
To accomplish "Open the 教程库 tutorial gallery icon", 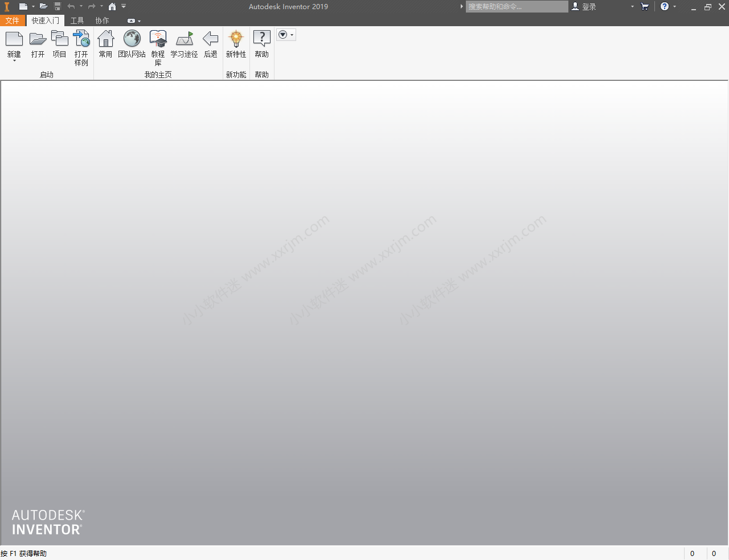I will point(158,39).
